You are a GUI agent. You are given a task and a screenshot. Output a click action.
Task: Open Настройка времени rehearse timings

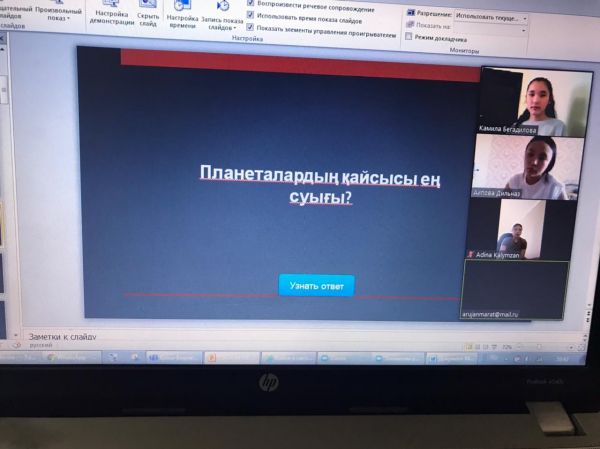tap(182, 15)
